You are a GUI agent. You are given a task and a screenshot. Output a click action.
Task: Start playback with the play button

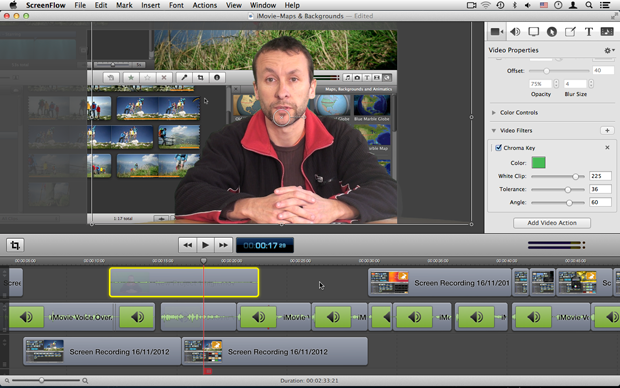click(205, 245)
